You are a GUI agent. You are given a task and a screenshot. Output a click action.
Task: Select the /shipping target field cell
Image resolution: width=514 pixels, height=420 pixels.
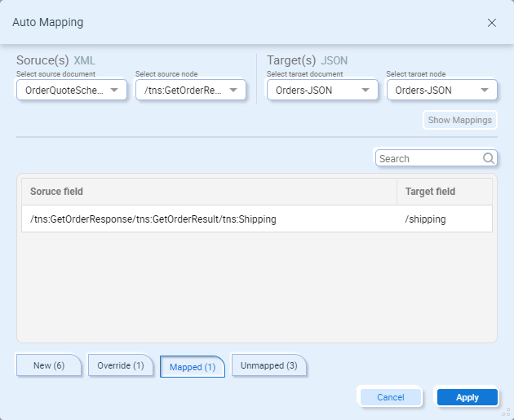tap(445, 219)
